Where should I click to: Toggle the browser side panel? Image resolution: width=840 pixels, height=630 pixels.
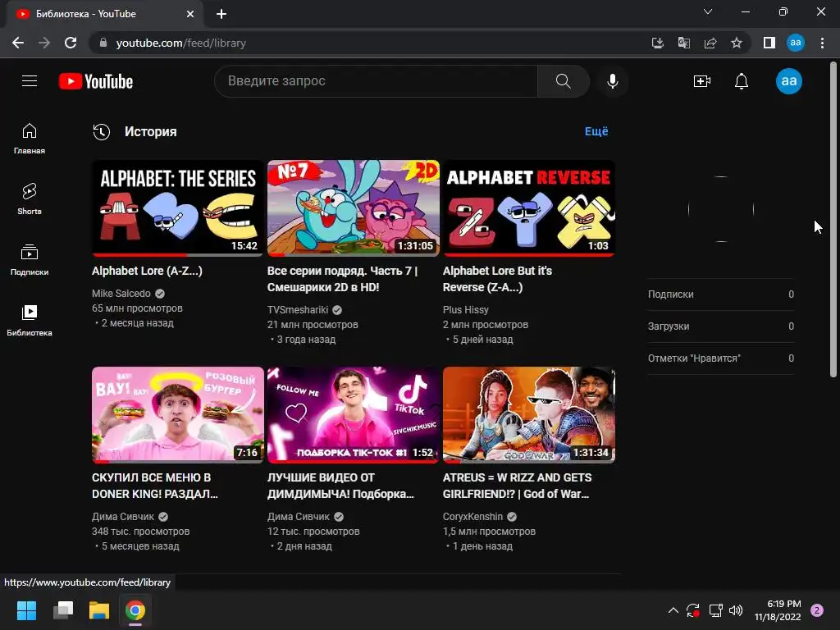pos(769,43)
